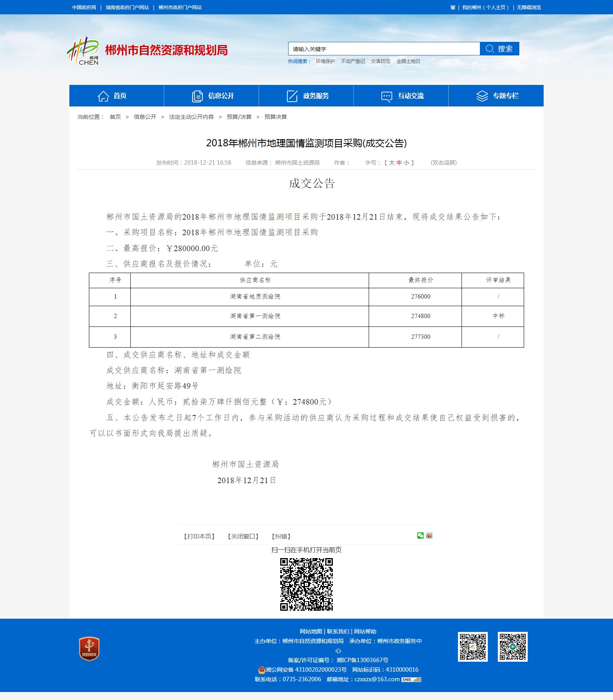Click the document icon beside 信息公开
Screen dimensions: 613x700
[x=197, y=96]
